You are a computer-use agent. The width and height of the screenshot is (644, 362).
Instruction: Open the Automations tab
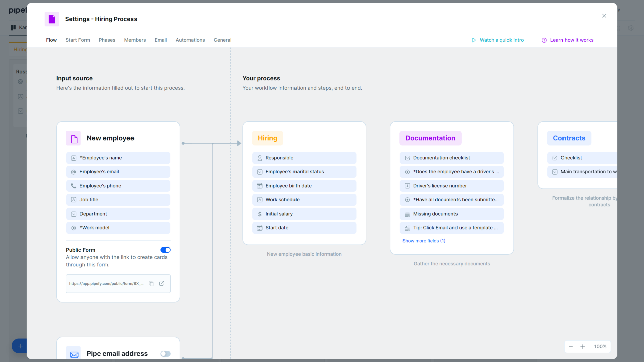coord(190,40)
